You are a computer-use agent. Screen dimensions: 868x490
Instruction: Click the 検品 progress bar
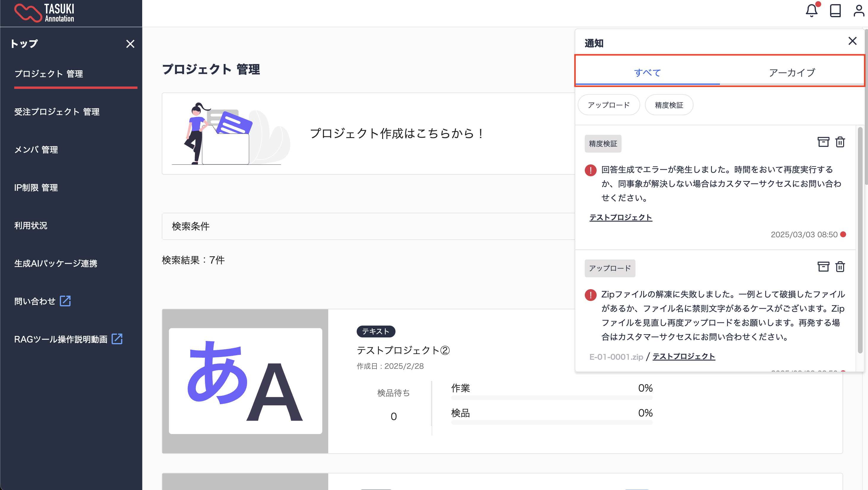pyautogui.click(x=552, y=422)
